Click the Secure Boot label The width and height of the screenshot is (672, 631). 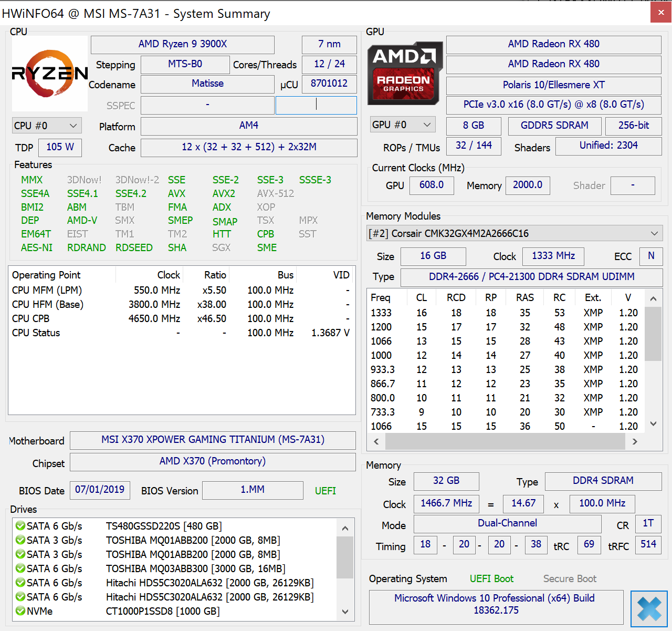(570, 578)
